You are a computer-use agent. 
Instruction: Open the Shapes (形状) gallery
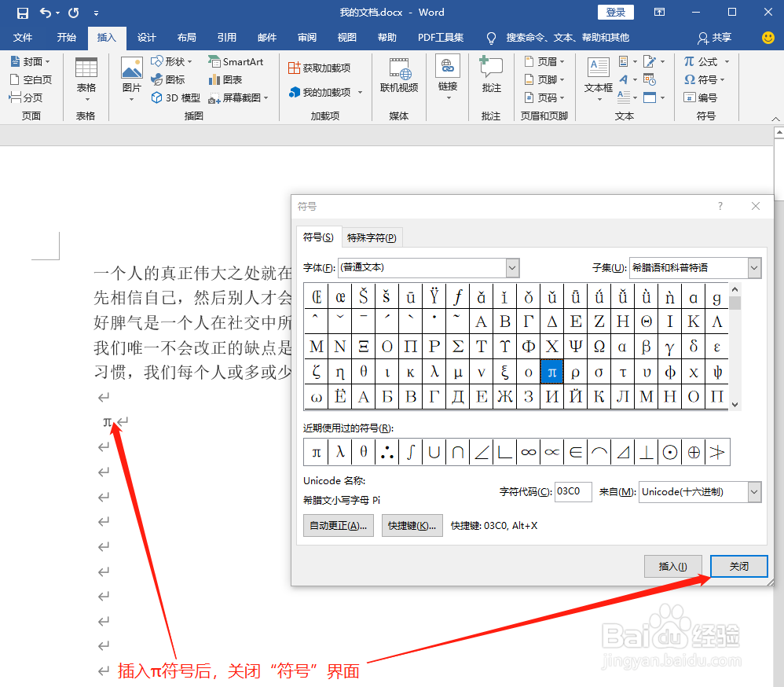171,61
